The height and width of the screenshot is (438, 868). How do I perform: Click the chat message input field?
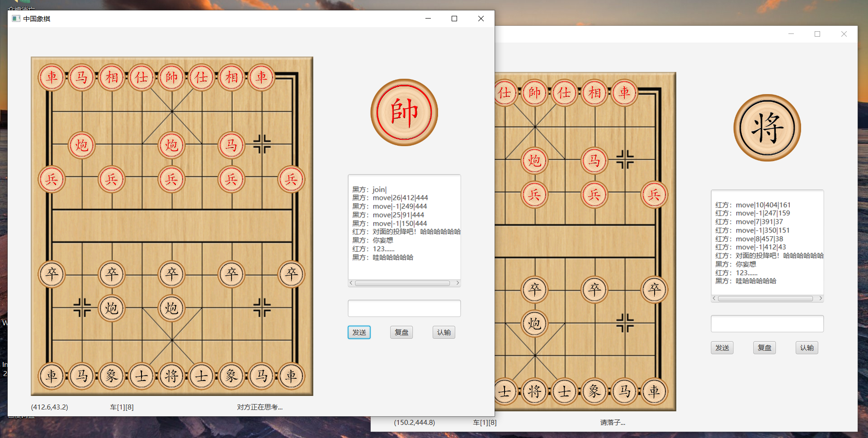coord(404,308)
